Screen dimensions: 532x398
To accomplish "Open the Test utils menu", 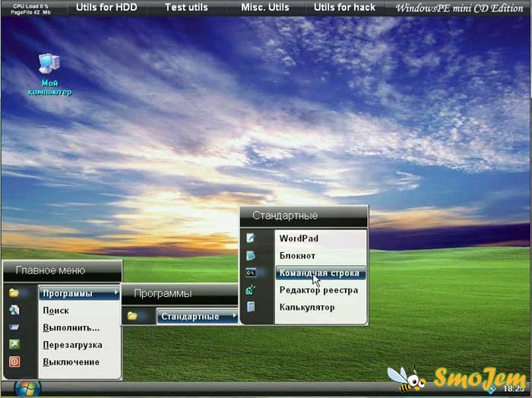I will [x=186, y=8].
